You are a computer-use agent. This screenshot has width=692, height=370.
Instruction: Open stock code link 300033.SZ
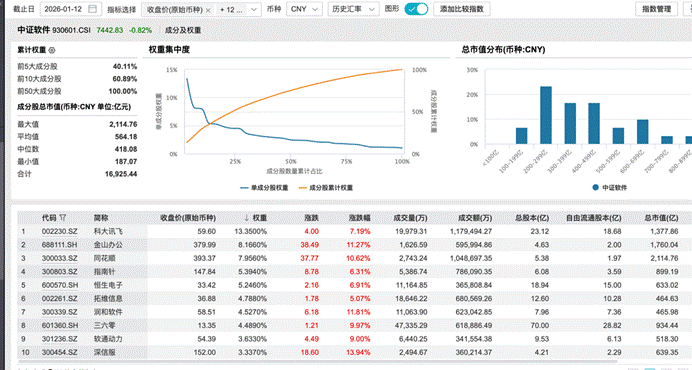[x=60, y=258]
